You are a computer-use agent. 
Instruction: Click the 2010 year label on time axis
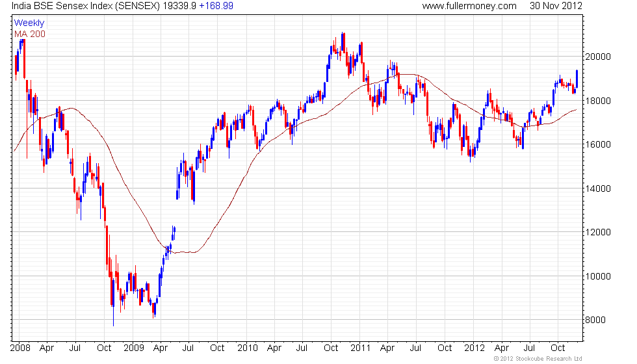pyautogui.click(x=248, y=348)
